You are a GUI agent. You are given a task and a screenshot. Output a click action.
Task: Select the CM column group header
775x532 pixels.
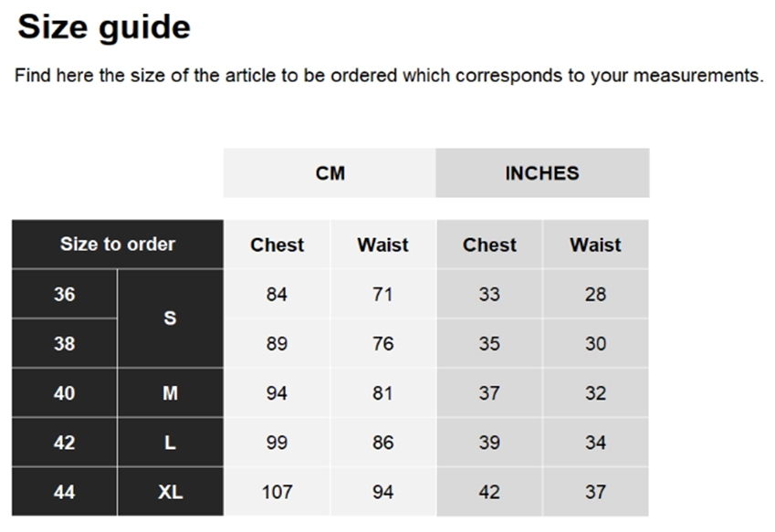point(330,173)
